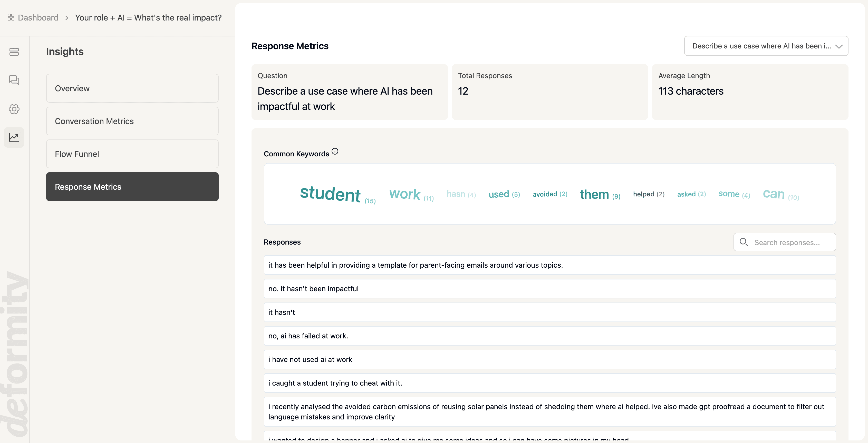Expand the chevron on the use case selector

(839, 46)
